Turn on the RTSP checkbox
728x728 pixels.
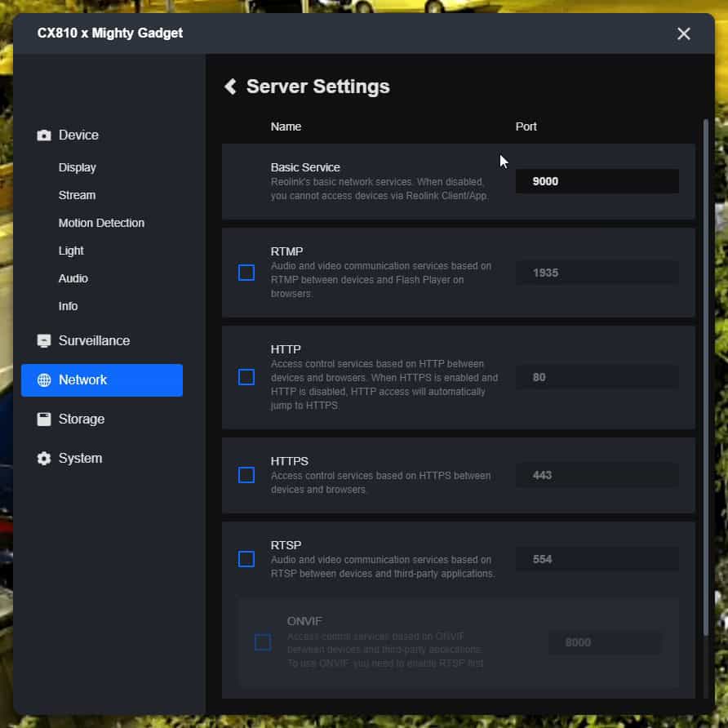point(246,559)
